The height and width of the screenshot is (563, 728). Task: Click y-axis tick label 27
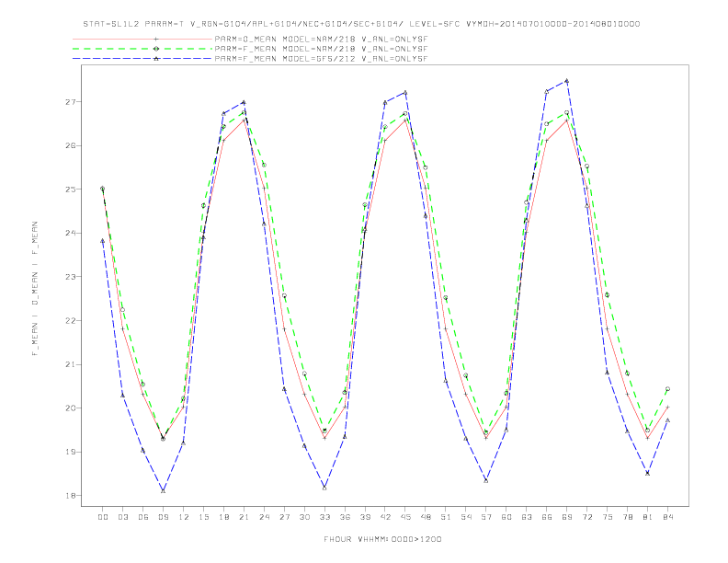tap(71, 102)
